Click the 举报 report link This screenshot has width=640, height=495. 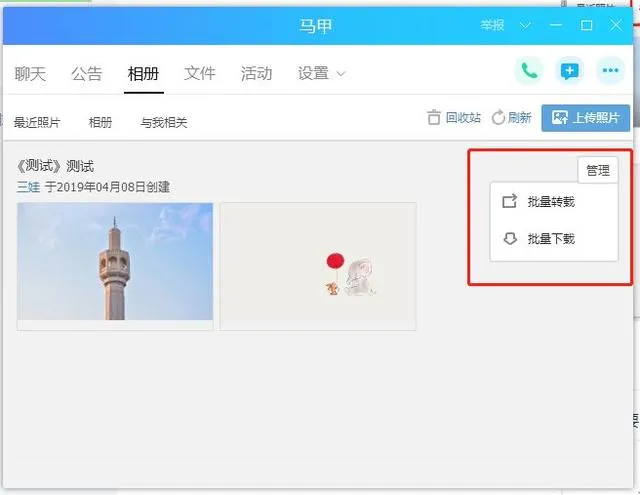[492, 26]
